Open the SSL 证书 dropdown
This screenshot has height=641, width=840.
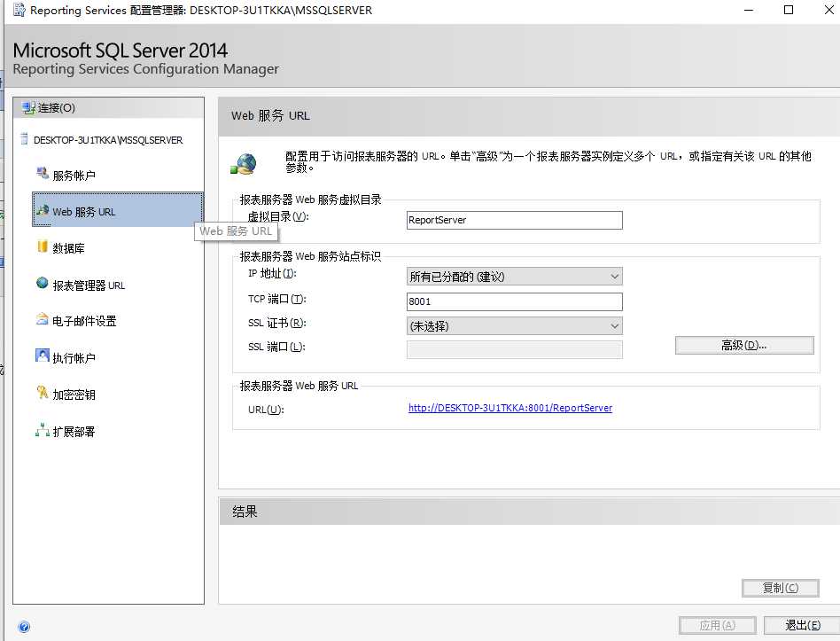(x=515, y=326)
